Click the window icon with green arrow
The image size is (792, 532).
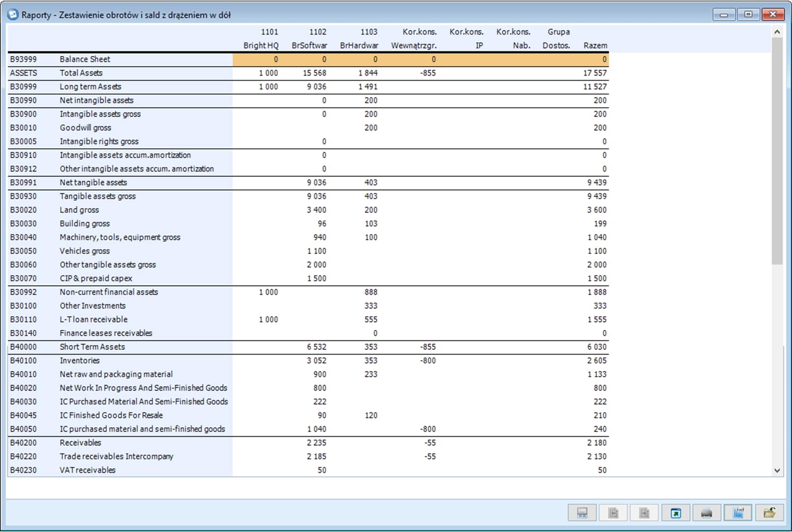[675, 513]
